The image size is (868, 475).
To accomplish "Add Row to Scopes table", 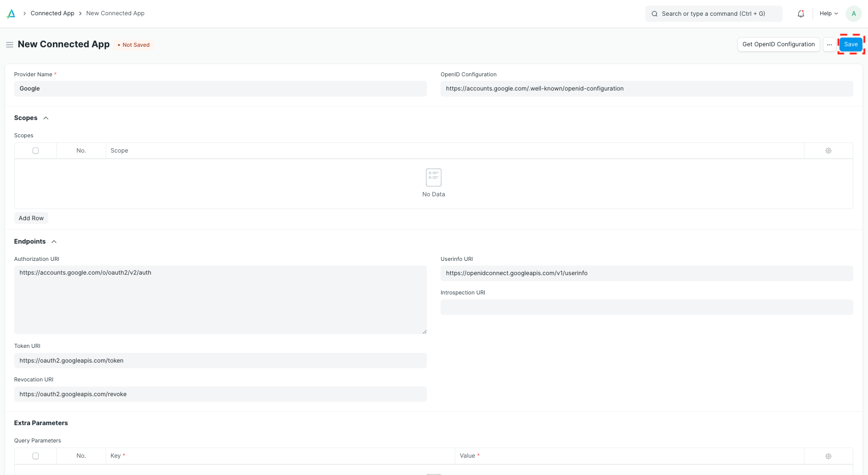I will tap(31, 218).
